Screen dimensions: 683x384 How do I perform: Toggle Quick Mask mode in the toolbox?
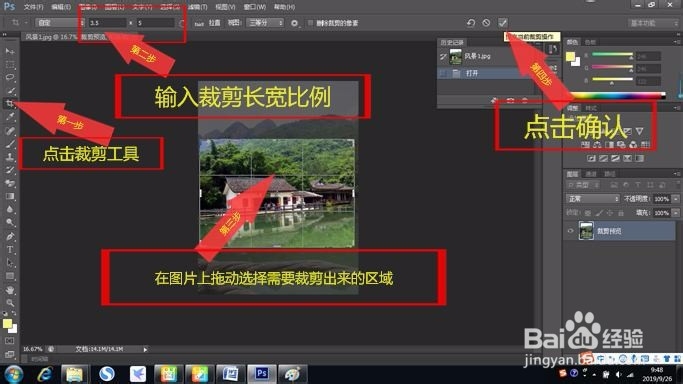[10, 341]
